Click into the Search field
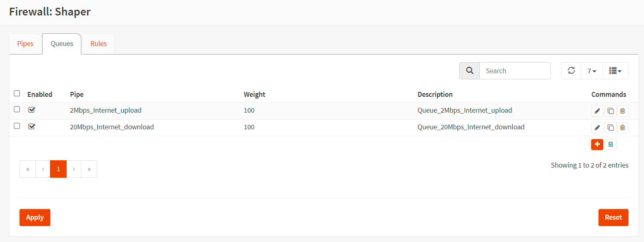Image resolution: width=644 pixels, height=242 pixels. pos(515,71)
